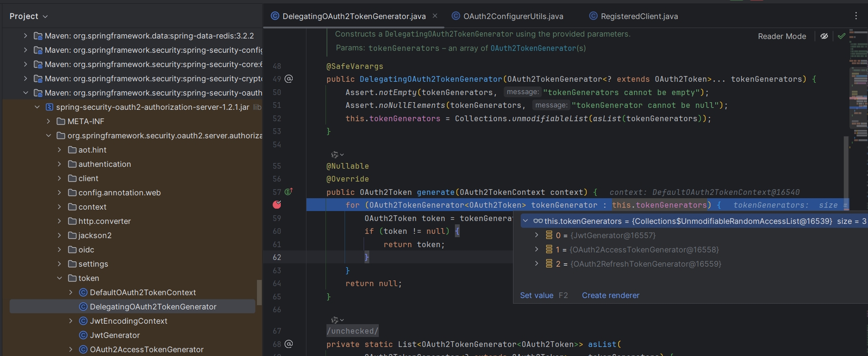The width and height of the screenshot is (868, 356).
Task: Open the Project view dropdown
Action: point(29,16)
